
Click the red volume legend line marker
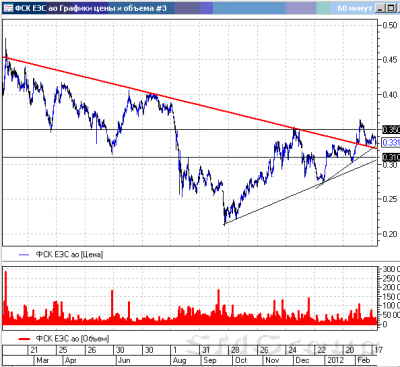pos(24,339)
